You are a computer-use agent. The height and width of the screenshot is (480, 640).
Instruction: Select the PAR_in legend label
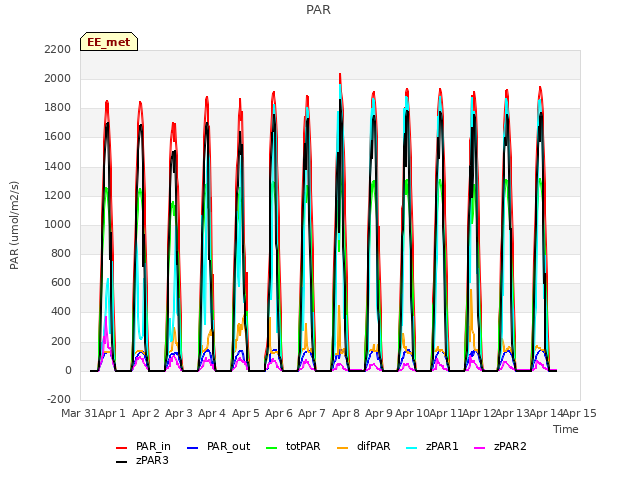tap(153, 447)
